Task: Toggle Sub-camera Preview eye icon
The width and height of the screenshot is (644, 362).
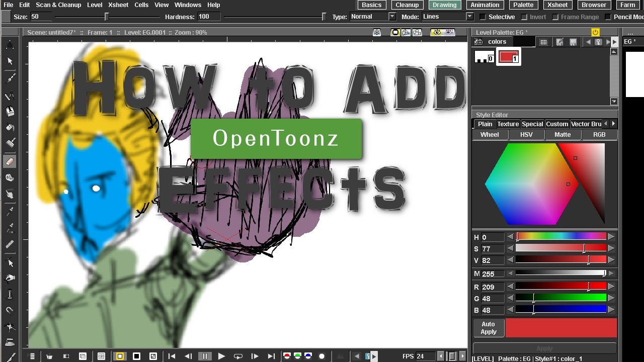Action: (x=449, y=33)
